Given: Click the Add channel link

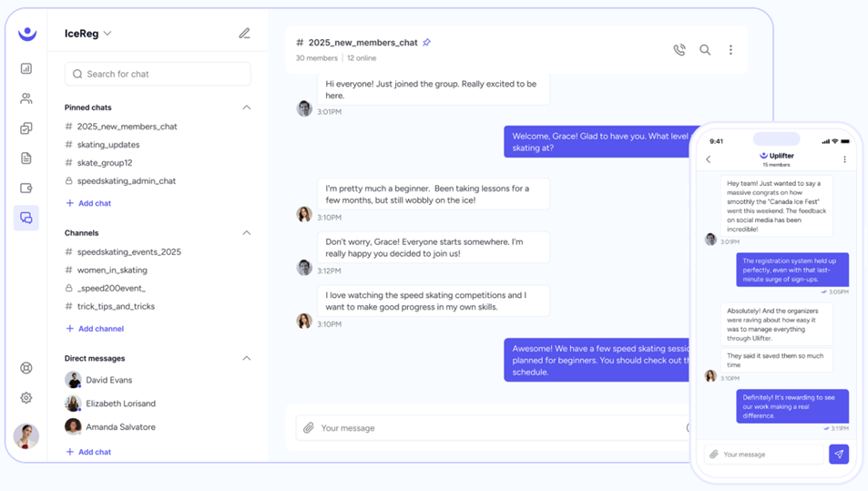Looking at the screenshot, I should click(x=95, y=329).
